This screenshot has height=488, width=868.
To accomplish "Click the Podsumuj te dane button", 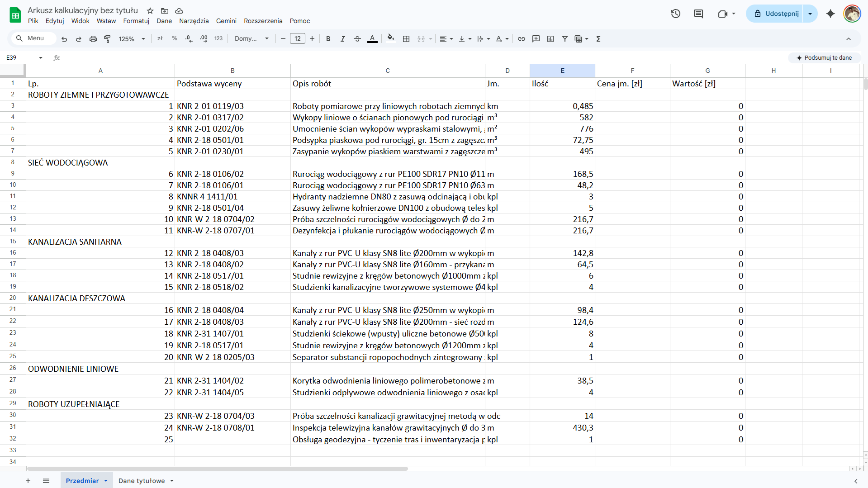I will click(824, 58).
